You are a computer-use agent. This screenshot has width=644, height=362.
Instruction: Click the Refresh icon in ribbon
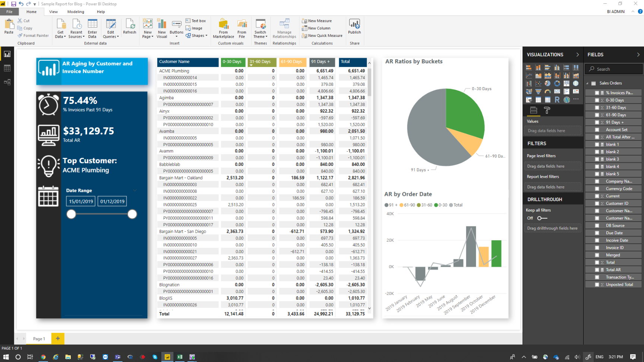(x=130, y=26)
